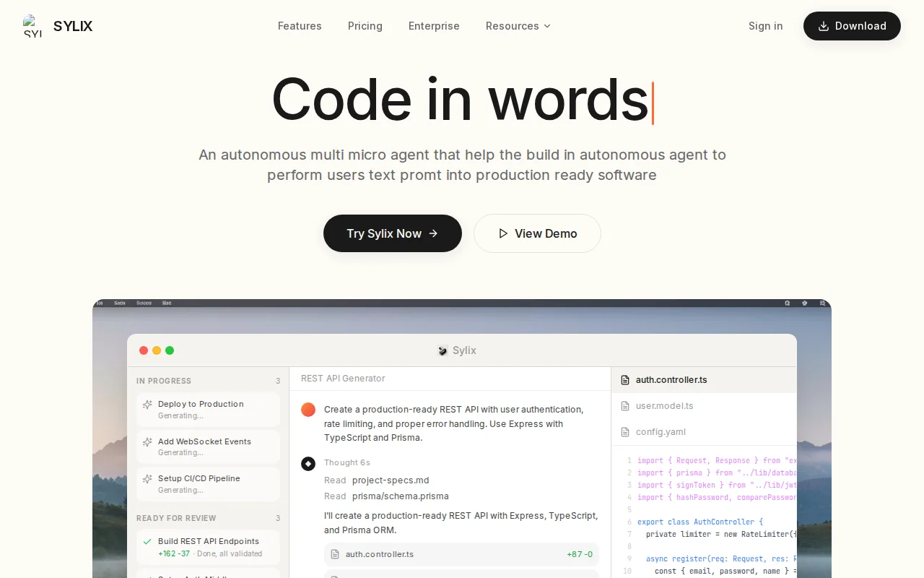Click the Code in words headline

coord(460,99)
